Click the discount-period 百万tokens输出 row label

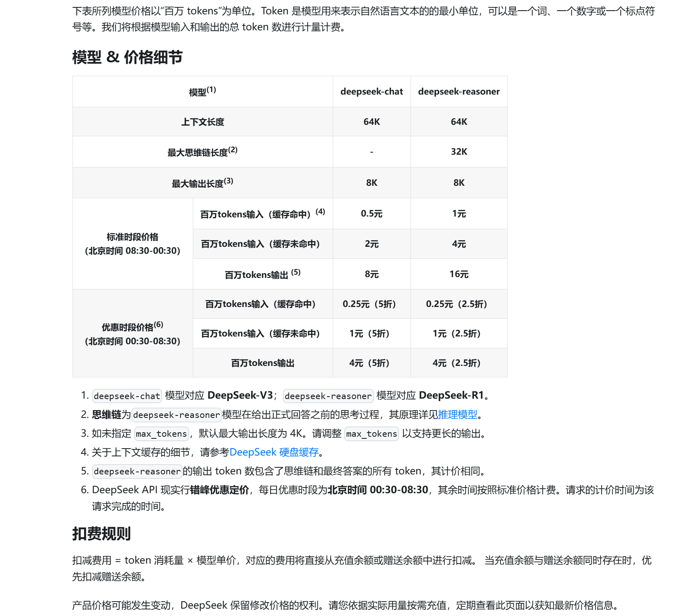[x=263, y=363]
